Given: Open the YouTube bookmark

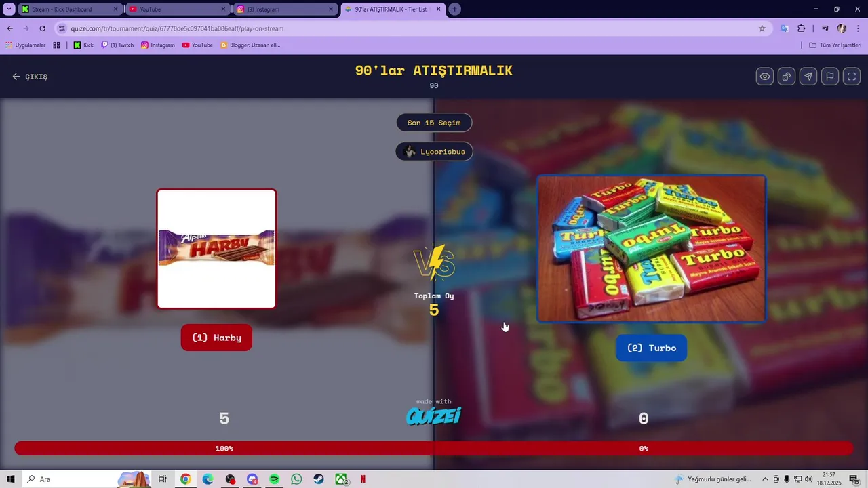Looking at the screenshot, I should (x=197, y=45).
